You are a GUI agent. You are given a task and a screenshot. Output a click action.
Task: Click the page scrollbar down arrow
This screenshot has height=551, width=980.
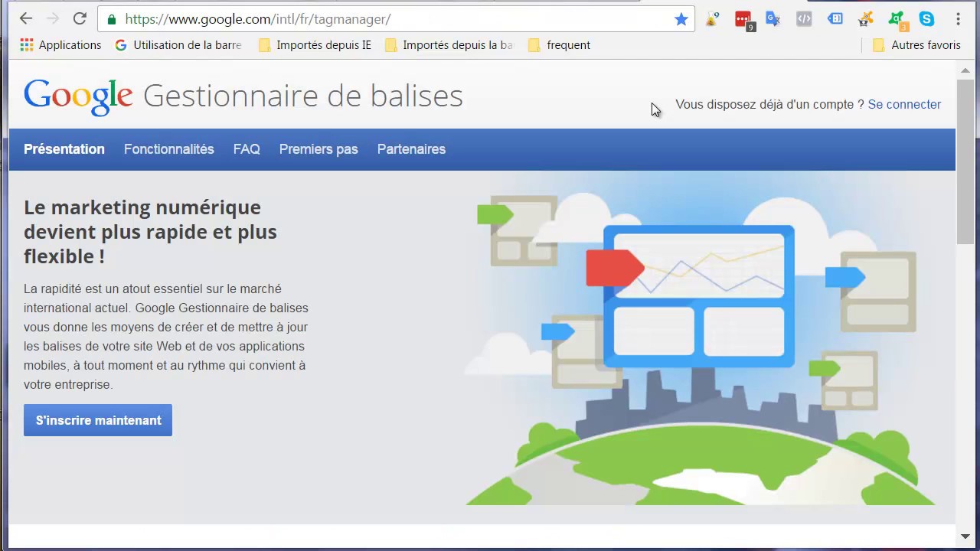pos(965,536)
